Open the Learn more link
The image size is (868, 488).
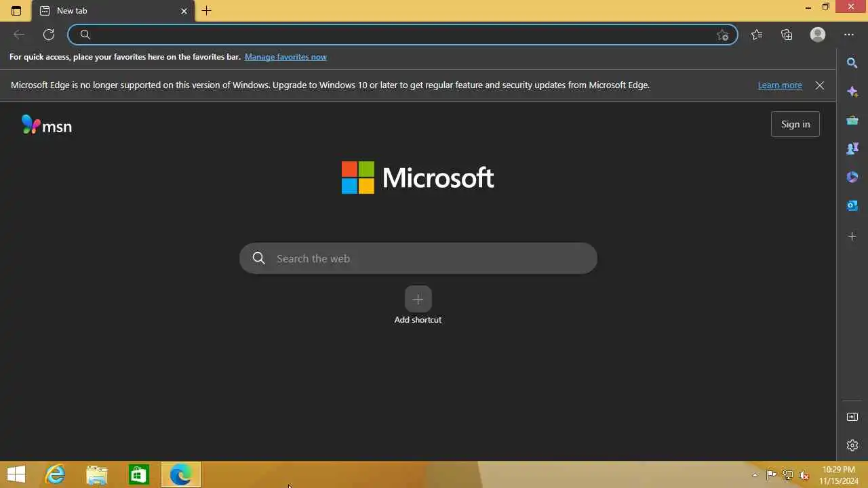point(780,85)
